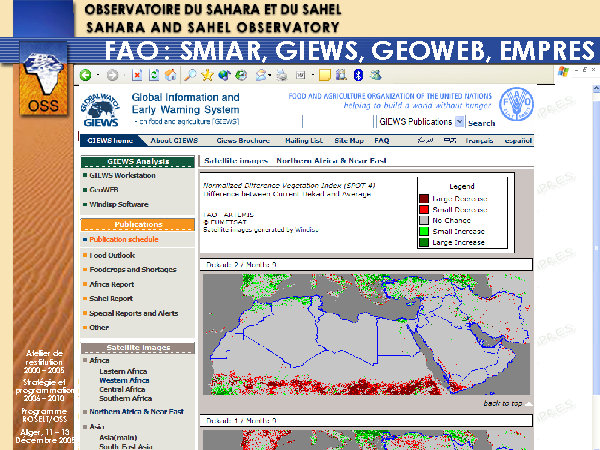
Task: Open the FAQ menu item
Action: coord(382,141)
